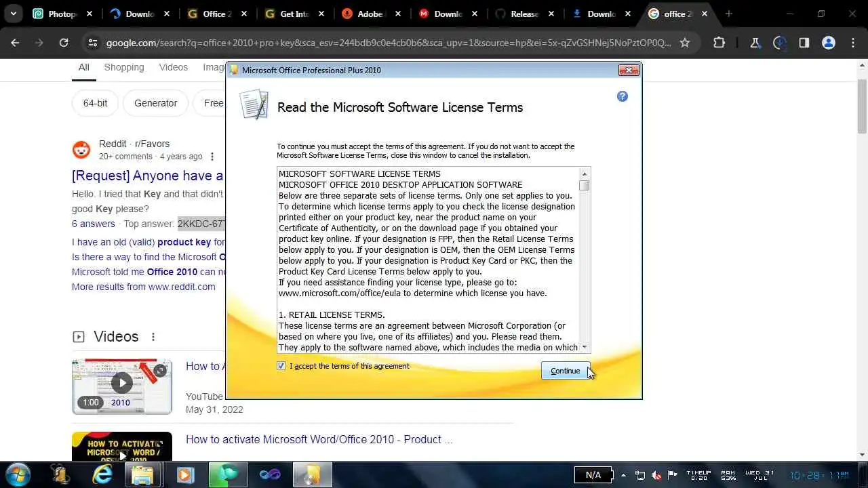The image size is (868, 488).
Task: Open How to activate Microsoft Word/Office 2010 video
Action: pyautogui.click(x=319, y=439)
